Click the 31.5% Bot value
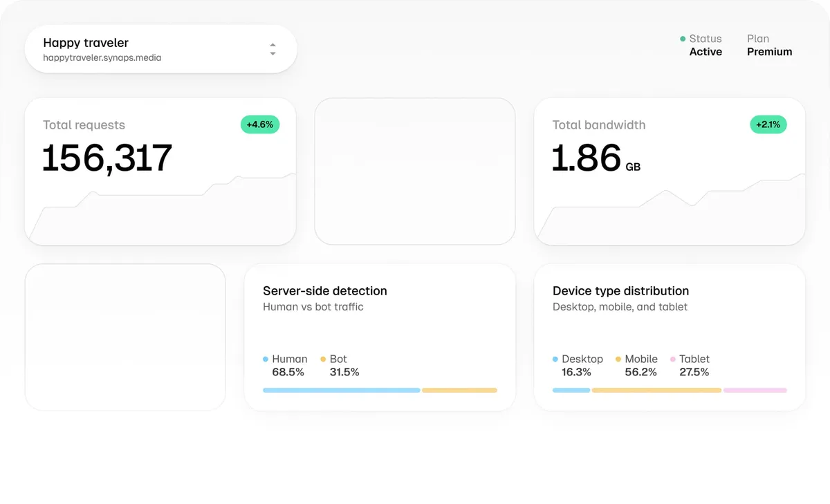830x504 pixels. pyautogui.click(x=344, y=372)
